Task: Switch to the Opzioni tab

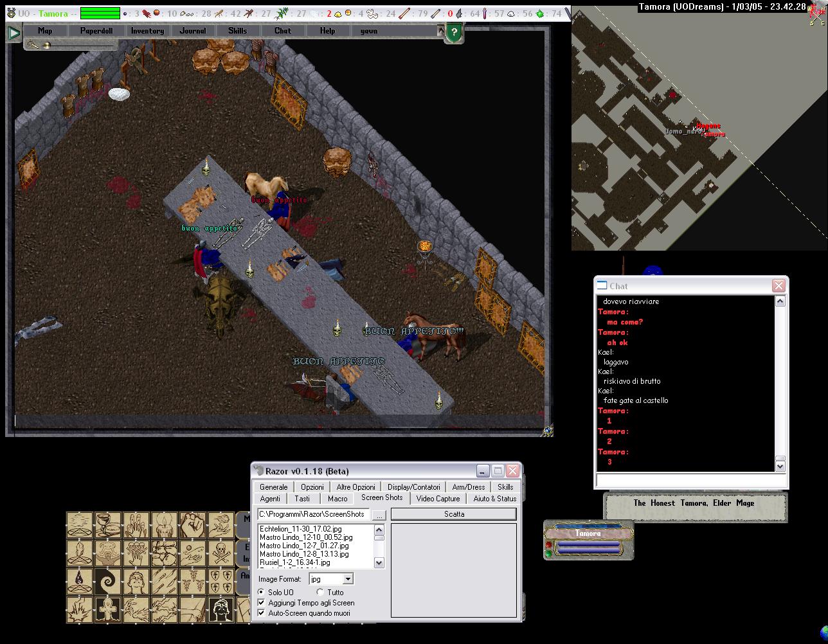Action: [x=312, y=487]
